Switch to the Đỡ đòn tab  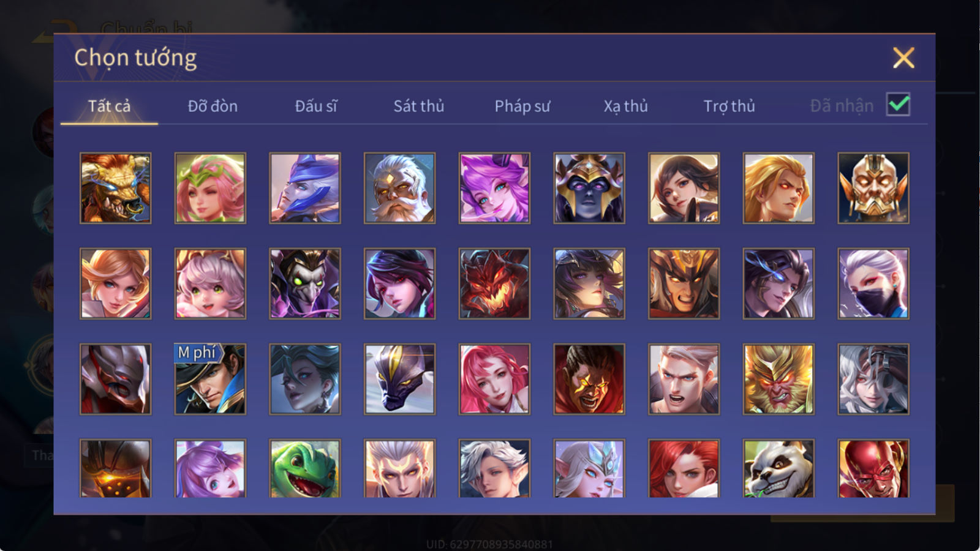(x=213, y=106)
